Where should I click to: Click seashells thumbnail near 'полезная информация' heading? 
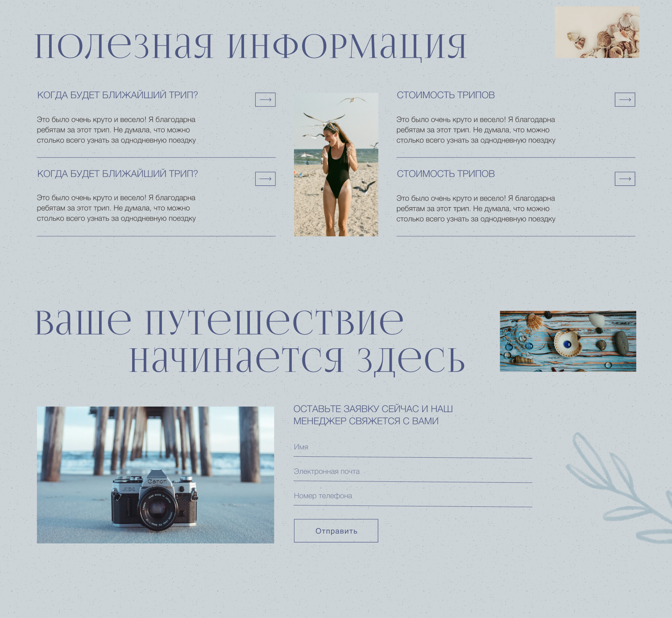[x=597, y=32]
